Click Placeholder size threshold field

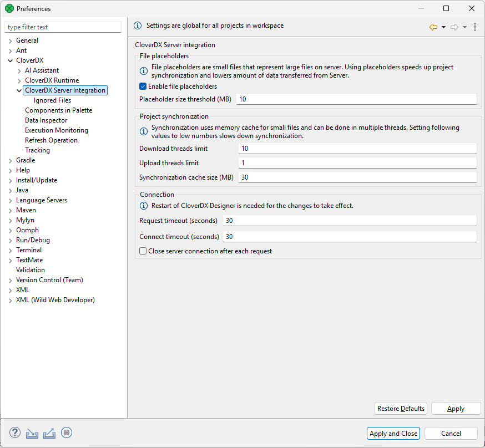(x=356, y=99)
